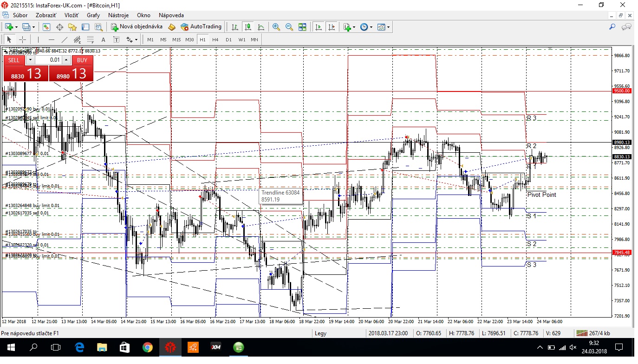Select the text A tool

point(103,39)
